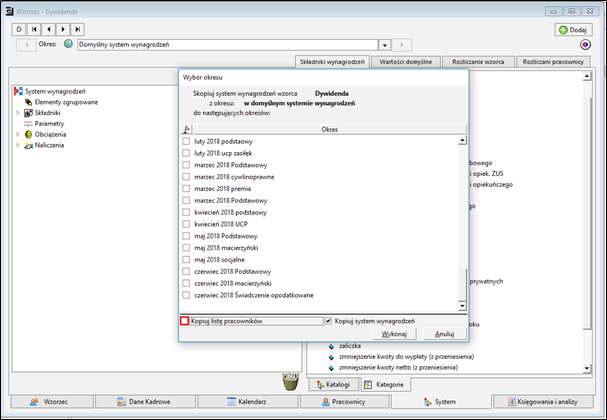Screen dimensions: 607x420
Task: Select Parametry in the system tree
Action: click(49, 123)
